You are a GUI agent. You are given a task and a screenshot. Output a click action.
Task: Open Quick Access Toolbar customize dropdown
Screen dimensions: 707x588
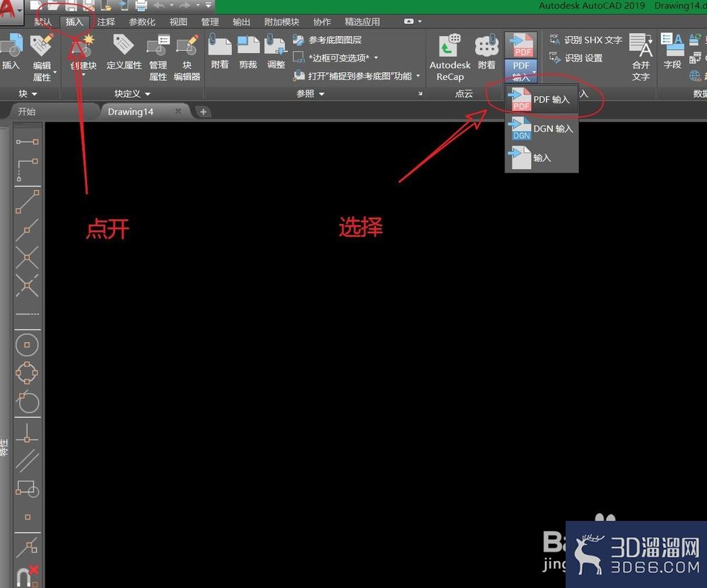click(209, 6)
